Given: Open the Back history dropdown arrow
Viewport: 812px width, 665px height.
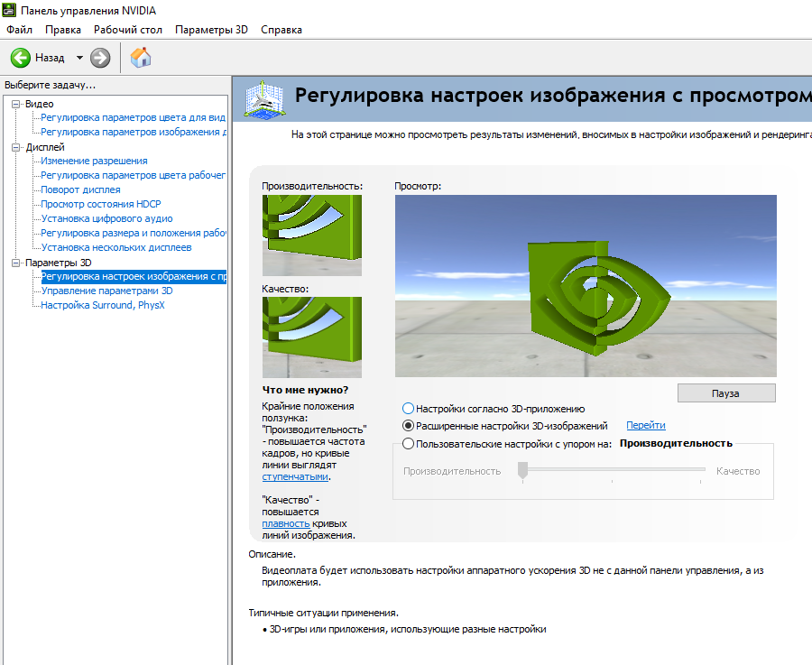Looking at the screenshot, I should tap(79, 58).
